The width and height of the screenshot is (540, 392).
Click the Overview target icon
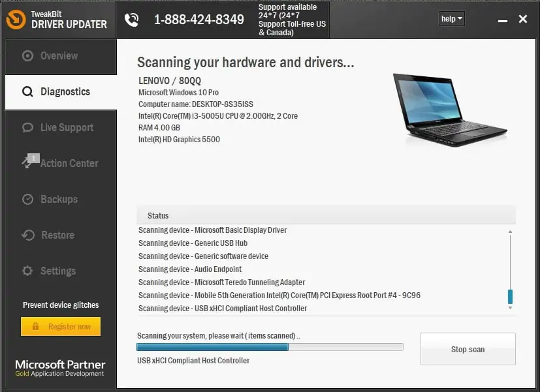pos(27,55)
